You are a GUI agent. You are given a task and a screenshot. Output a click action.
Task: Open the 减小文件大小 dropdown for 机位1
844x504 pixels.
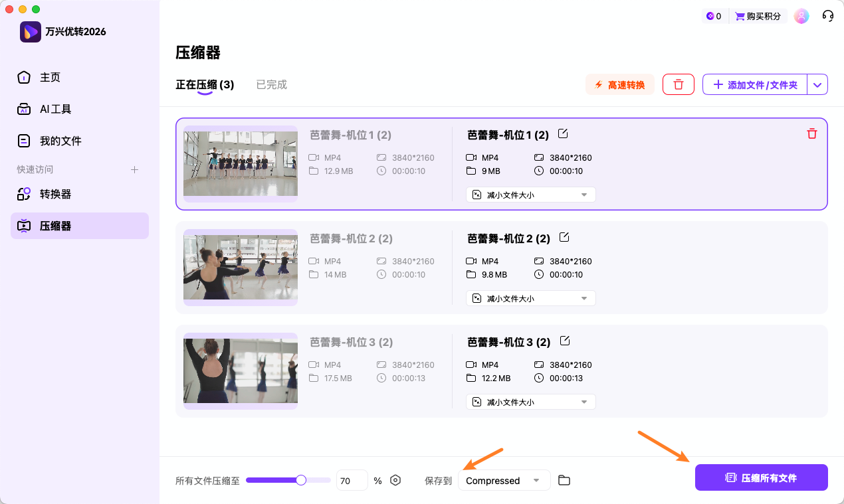click(530, 194)
